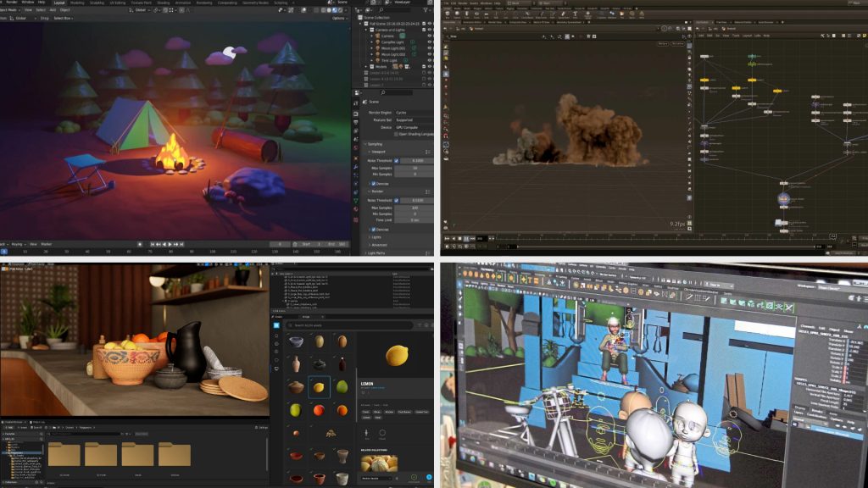The height and width of the screenshot is (488, 868).
Task: Click the large lemon preview image
Action: [396, 355]
